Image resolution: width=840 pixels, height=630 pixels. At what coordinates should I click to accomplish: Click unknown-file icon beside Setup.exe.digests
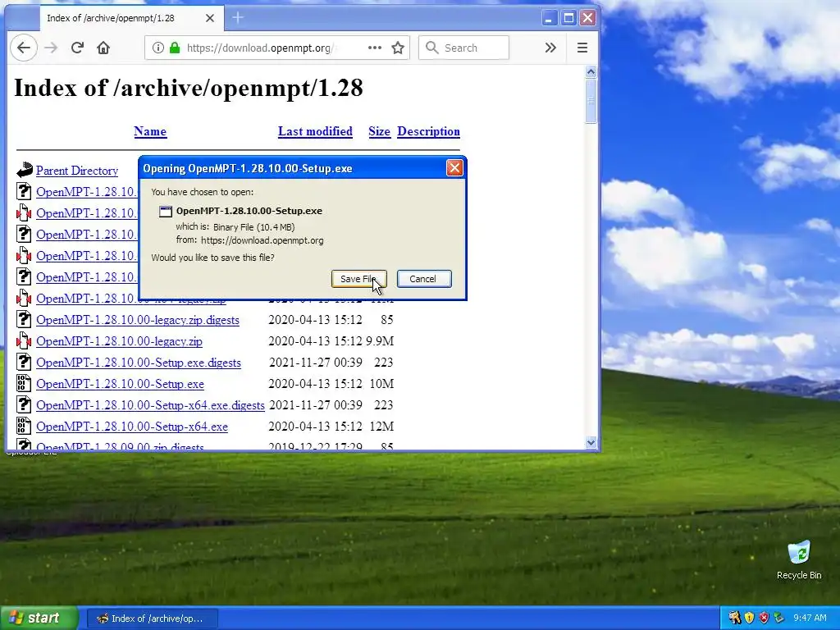click(x=24, y=362)
